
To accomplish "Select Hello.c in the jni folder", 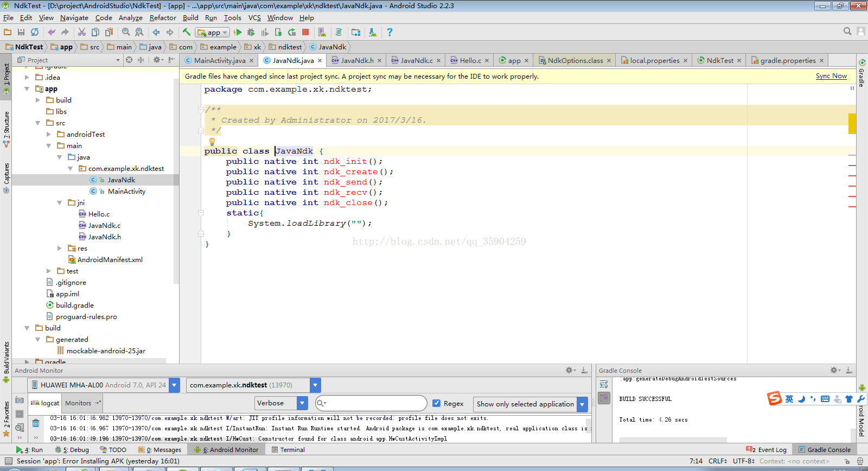I will (x=94, y=214).
